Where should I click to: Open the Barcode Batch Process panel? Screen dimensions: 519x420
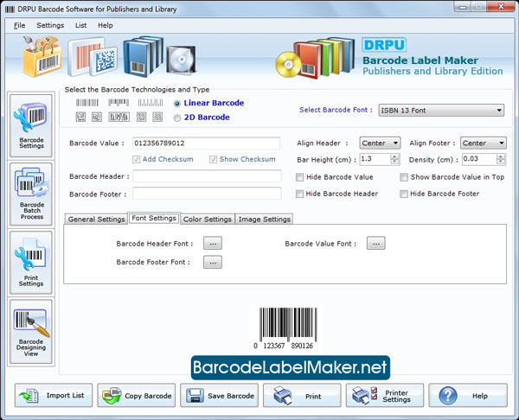tap(31, 194)
